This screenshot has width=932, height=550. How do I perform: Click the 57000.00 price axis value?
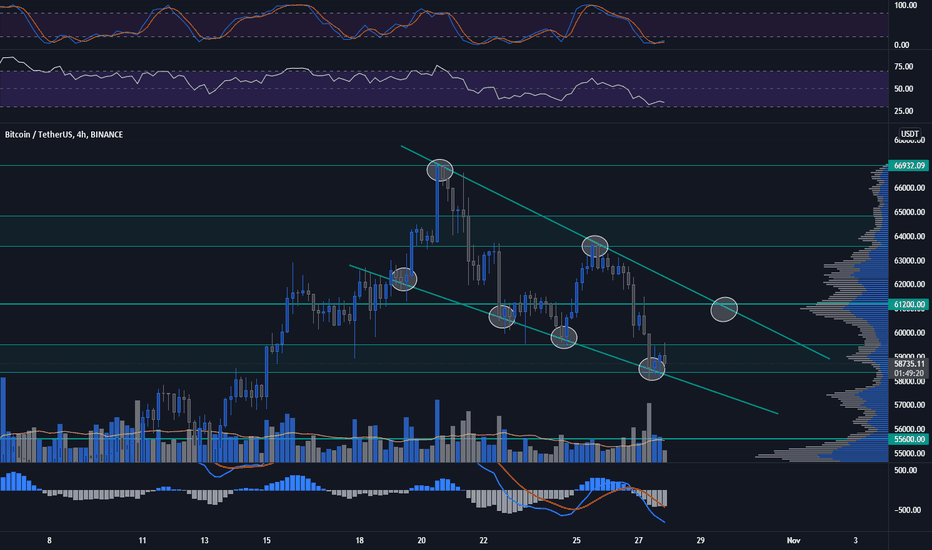pyautogui.click(x=909, y=405)
